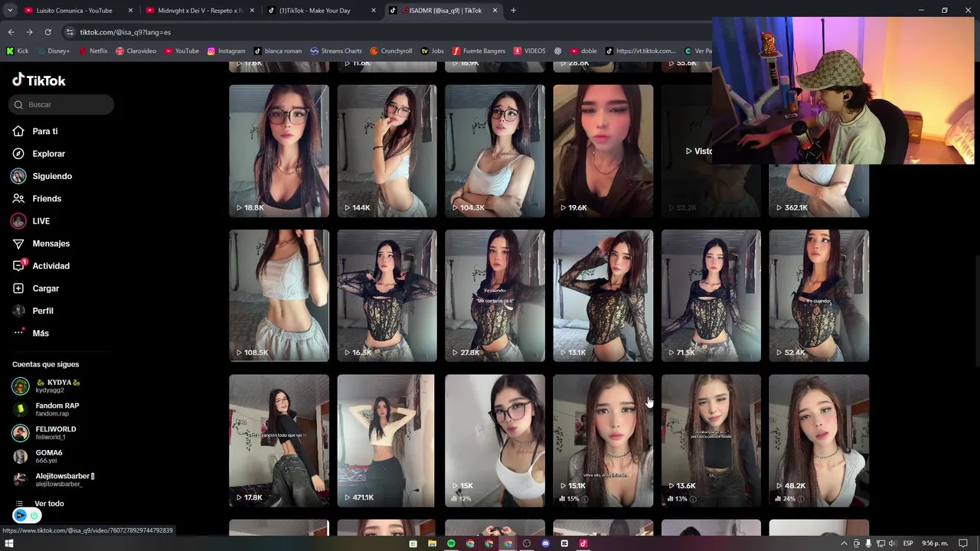
Task: Open the taskbar clock showing 9:56 p. m.
Action: (935, 543)
